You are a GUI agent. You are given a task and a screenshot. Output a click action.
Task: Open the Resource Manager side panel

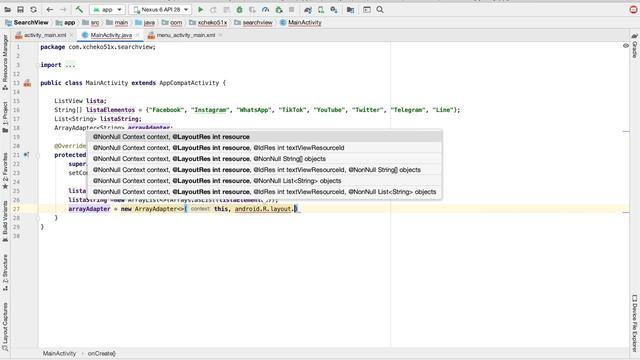[5, 62]
